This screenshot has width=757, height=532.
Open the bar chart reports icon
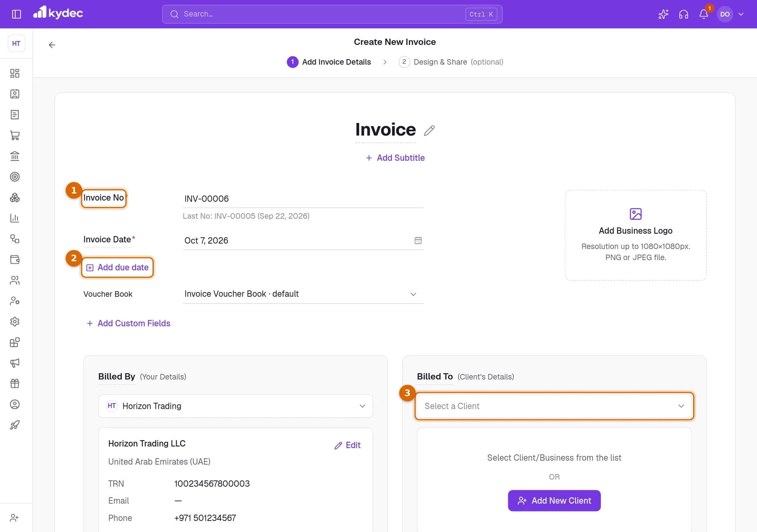[x=15, y=218]
